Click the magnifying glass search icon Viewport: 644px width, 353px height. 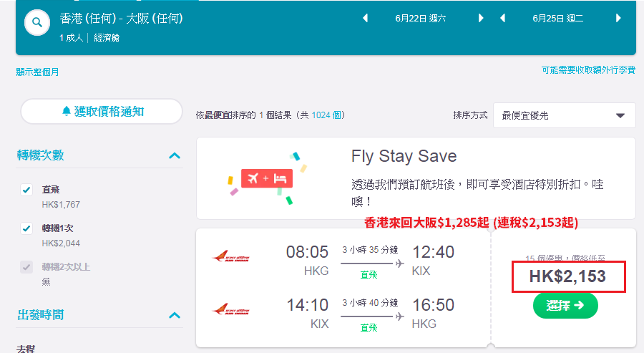click(x=37, y=22)
